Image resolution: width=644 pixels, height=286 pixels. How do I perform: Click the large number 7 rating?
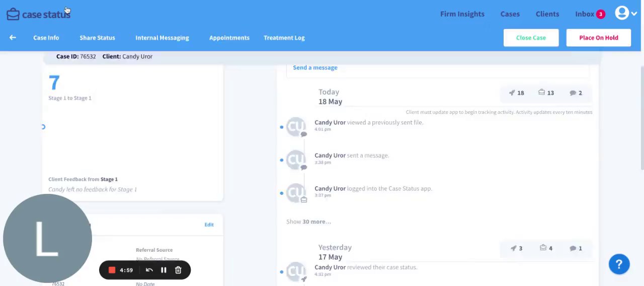pos(54,83)
